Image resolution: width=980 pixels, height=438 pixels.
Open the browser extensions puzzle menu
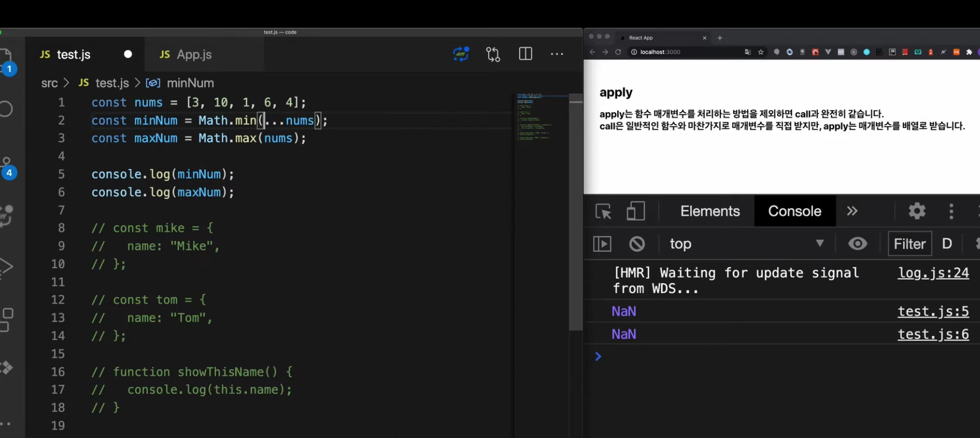click(969, 52)
